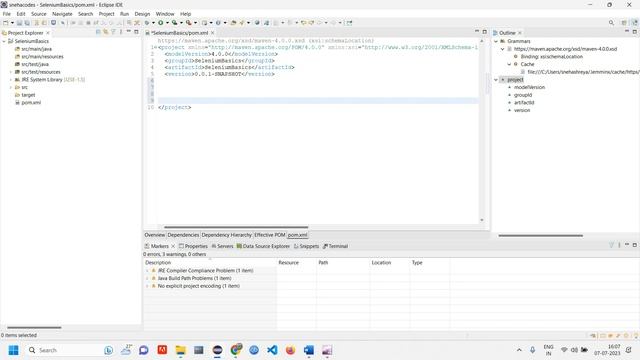The height and width of the screenshot is (360, 640).
Task: Select pom.xml in Project Explorer
Action: [x=31, y=103]
